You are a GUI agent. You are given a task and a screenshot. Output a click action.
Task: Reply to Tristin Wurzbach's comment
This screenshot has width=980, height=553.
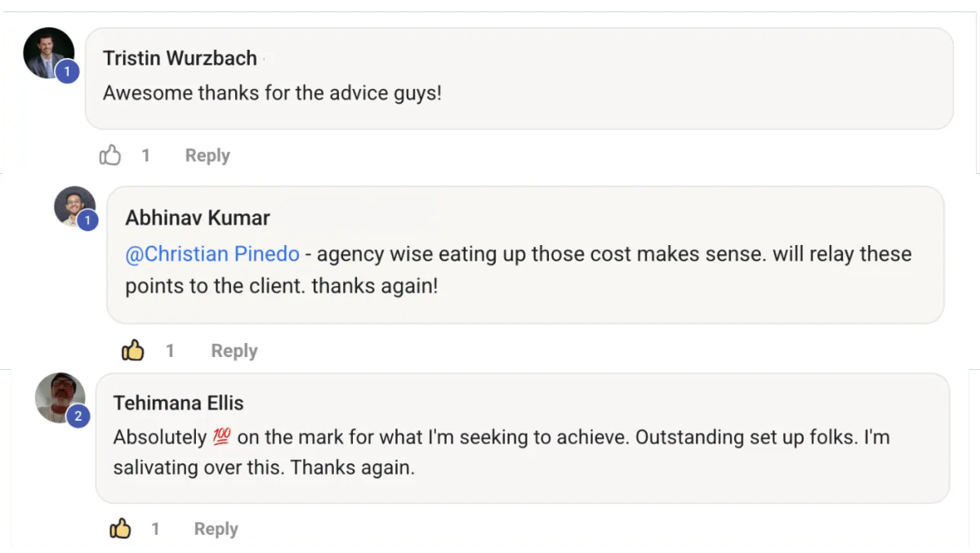(207, 155)
